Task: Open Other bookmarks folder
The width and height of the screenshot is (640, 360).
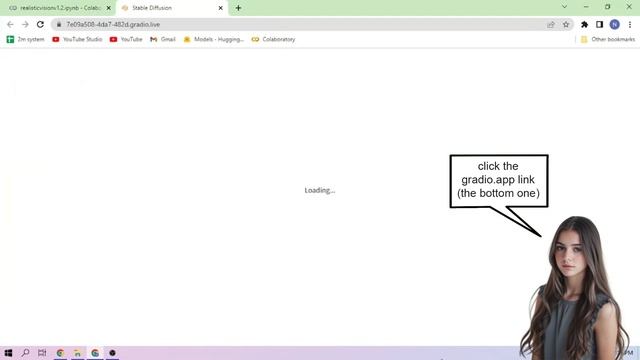Action: 608,39
